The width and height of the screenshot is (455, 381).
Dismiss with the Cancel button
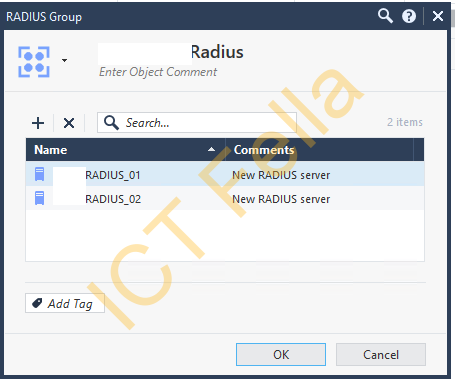coord(381,354)
